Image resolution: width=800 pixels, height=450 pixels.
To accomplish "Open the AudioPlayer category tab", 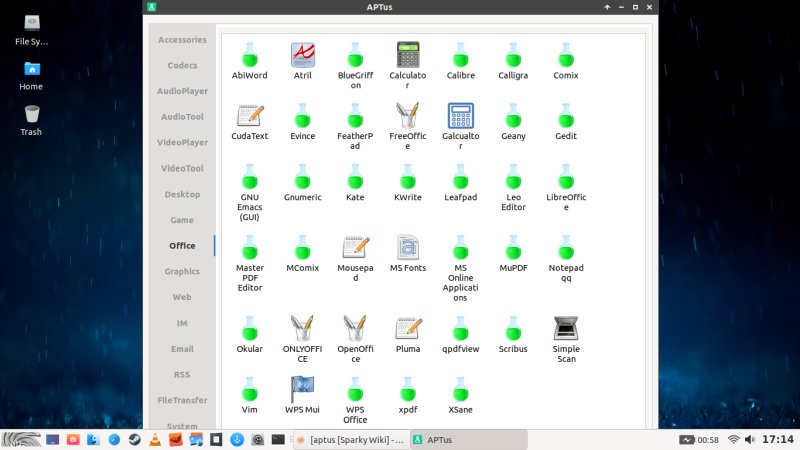I will coord(182,91).
